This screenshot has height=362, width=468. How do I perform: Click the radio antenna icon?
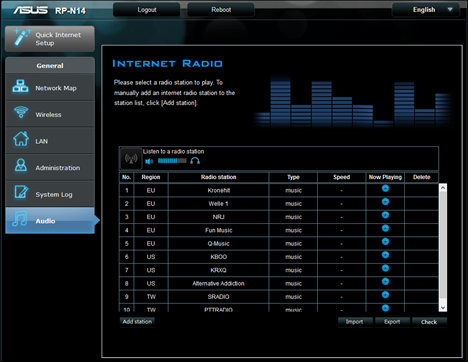pyautogui.click(x=131, y=159)
